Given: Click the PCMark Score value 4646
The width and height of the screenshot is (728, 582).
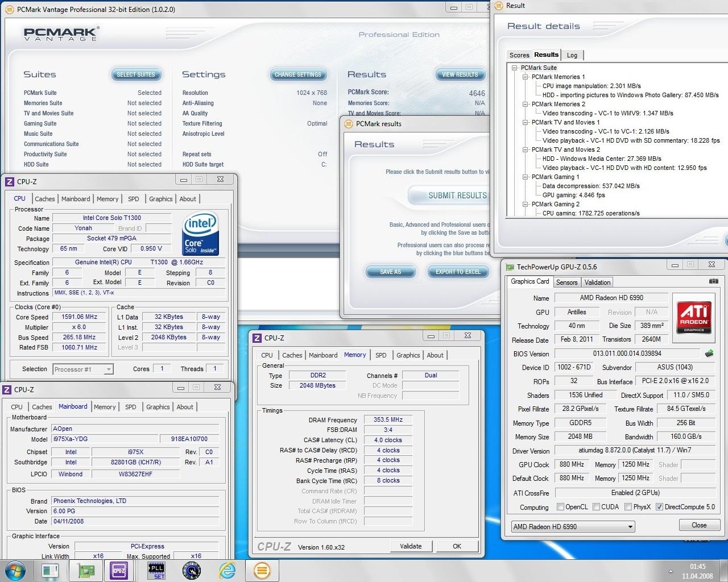Looking at the screenshot, I should point(477,93).
